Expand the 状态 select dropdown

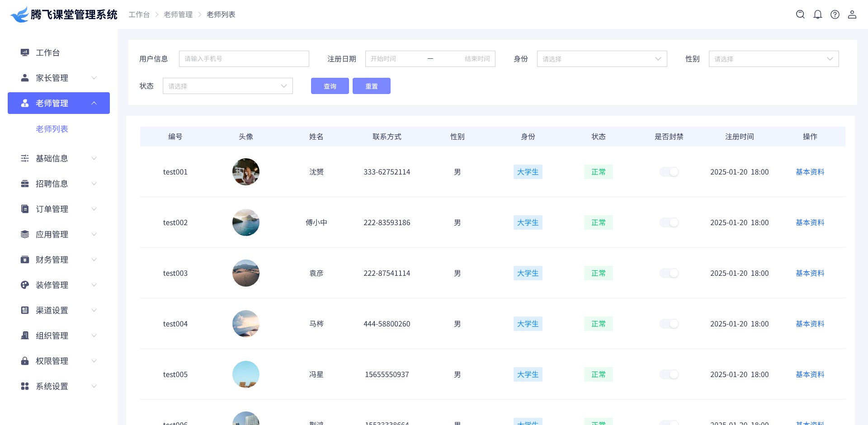coord(227,86)
